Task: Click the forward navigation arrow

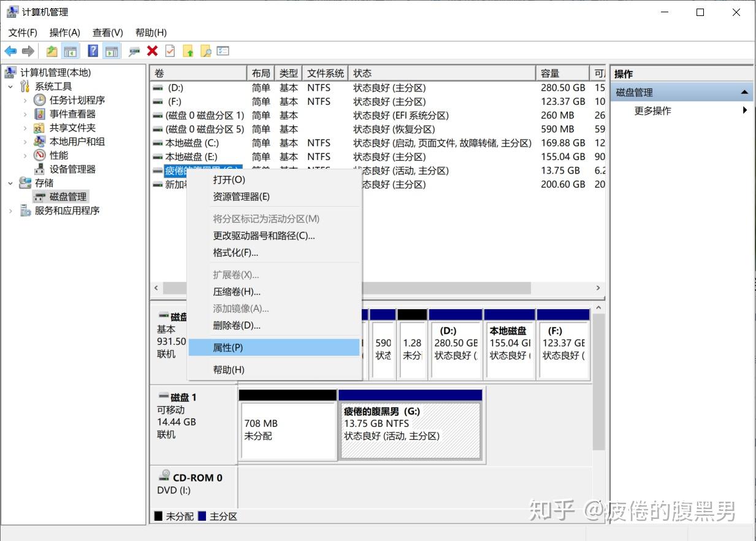Action: [x=28, y=51]
